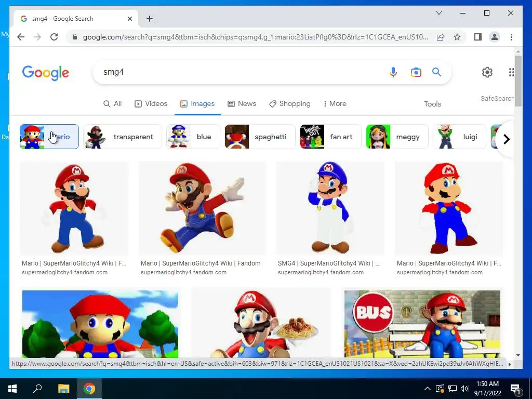Image resolution: width=532 pixels, height=399 pixels.
Task: Open the sad Mario at BUS stop image
Action: (422, 324)
